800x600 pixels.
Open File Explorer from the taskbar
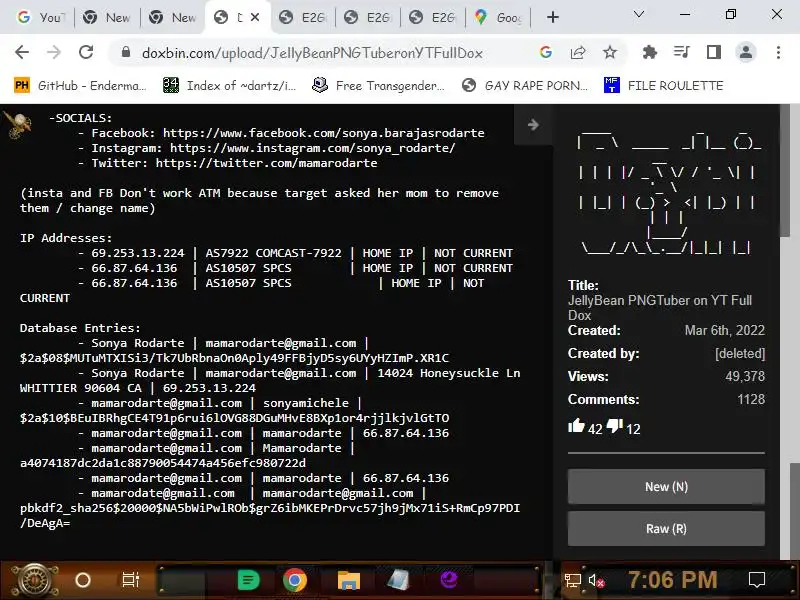pyautogui.click(x=348, y=580)
